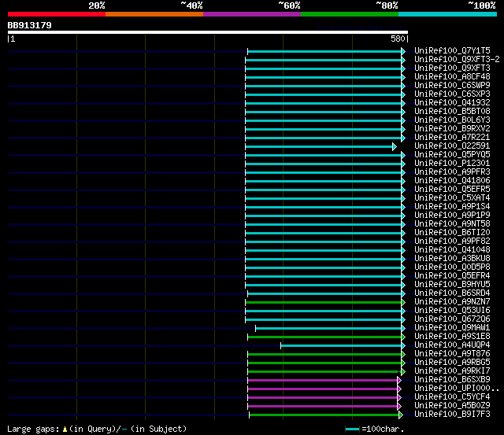
Task: Click the UniRef100_B6SXB9 label
Action: point(452,380)
